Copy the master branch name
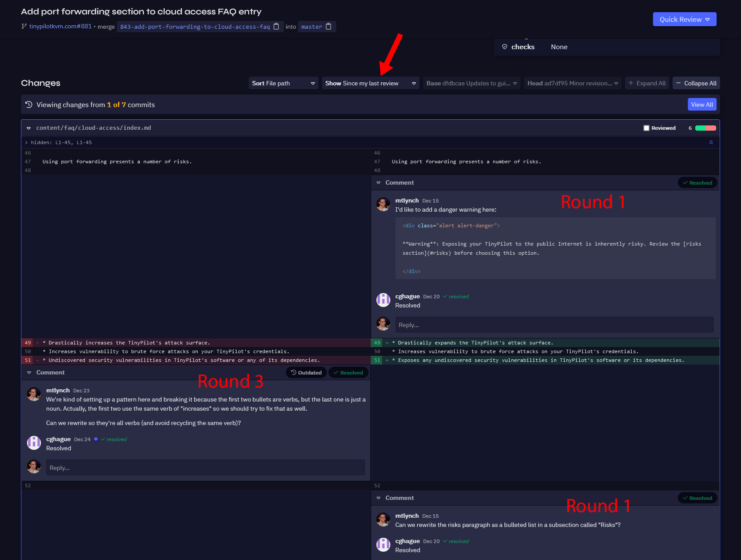741x560 pixels. tap(329, 27)
